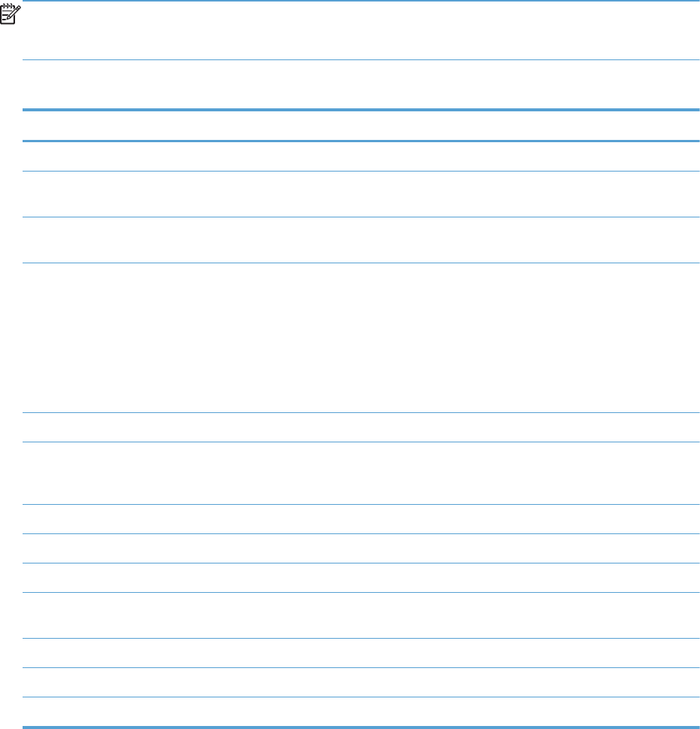The width and height of the screenshot is (700, 729).
Task: Click the blue line at the very top of the page
Action: coord(361,1)
